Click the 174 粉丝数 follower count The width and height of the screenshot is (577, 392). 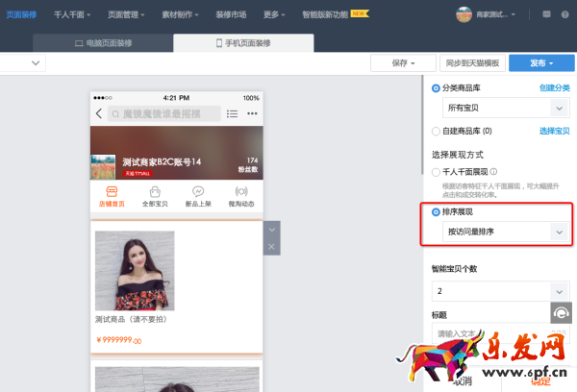click(248, 164)
